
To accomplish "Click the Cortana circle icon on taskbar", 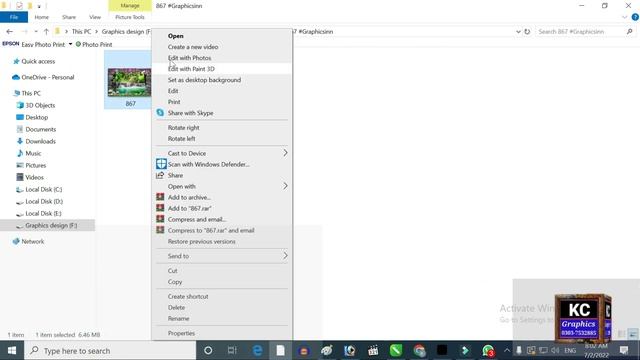I will (x=208, y=351).
